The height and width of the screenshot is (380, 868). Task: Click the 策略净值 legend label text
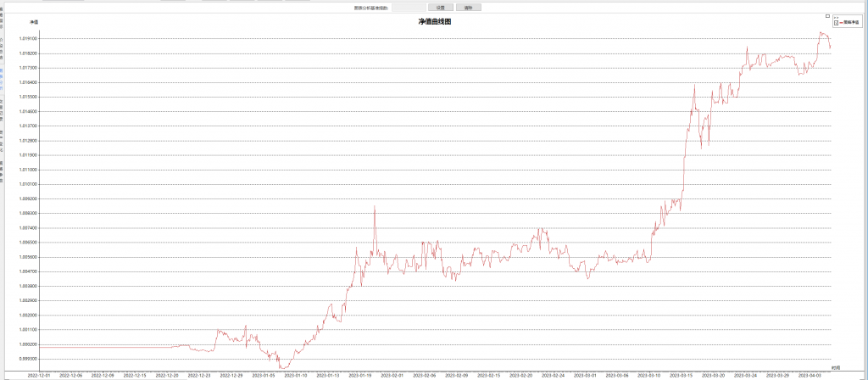(851, 22)
